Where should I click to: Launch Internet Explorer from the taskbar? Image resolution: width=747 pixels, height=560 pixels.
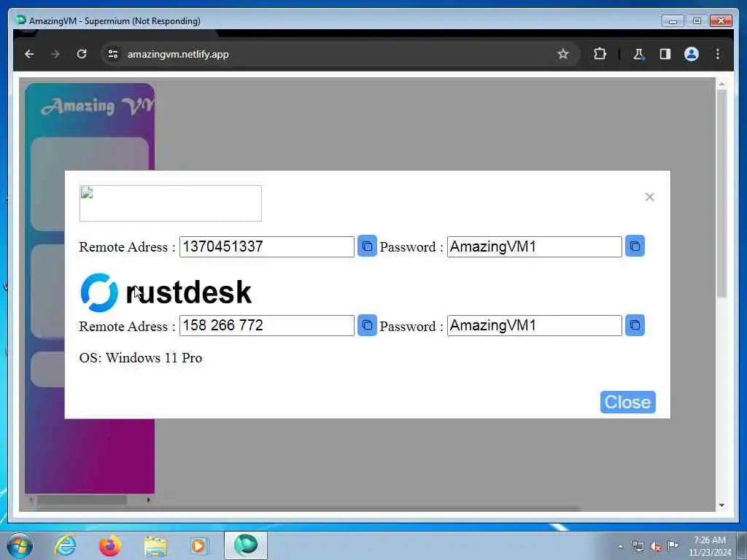65,545
